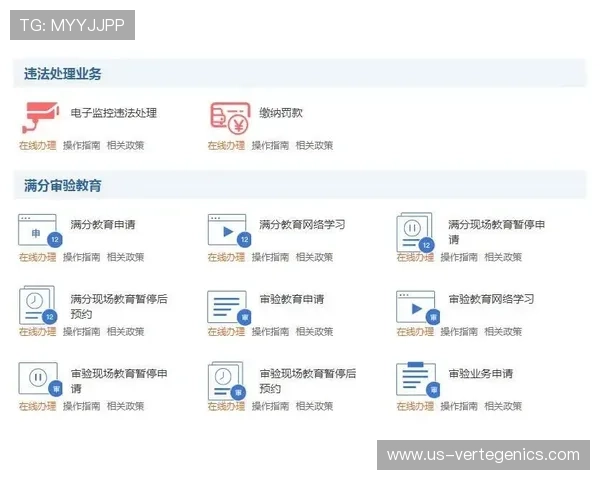The image size is (600, 480).
Task: Click 相关政策 under 满分现场教育暂停后预约
Action: (x=126, y=331)
